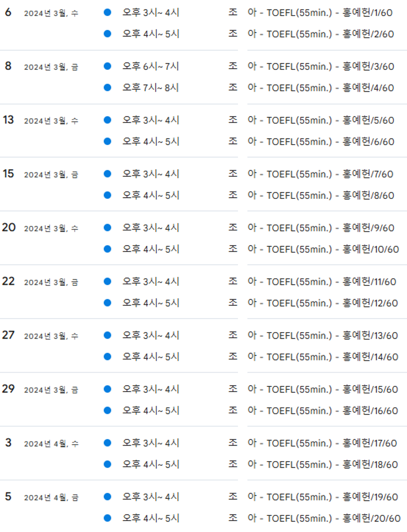The image size is (407, 532).
Task: Click blue dot of 홍예헌/11/60 event
Action: [x=108, y=281]
